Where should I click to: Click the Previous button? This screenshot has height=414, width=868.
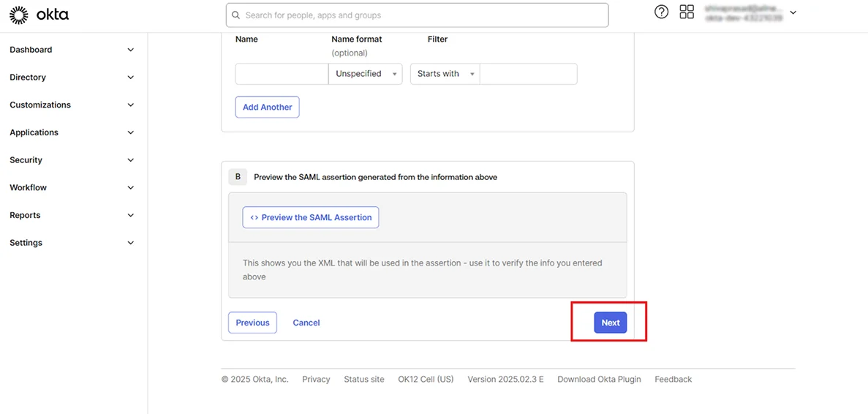(x=252, y=323)
